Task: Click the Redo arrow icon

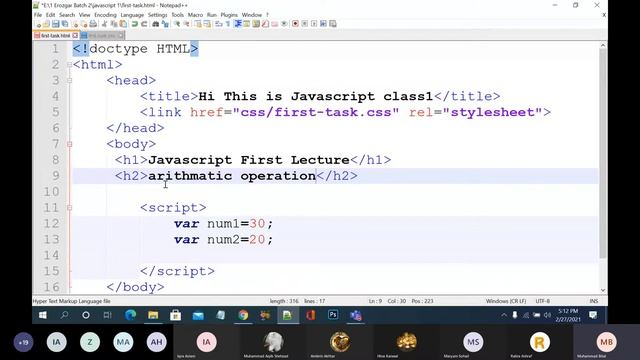Action: [144, 24]
